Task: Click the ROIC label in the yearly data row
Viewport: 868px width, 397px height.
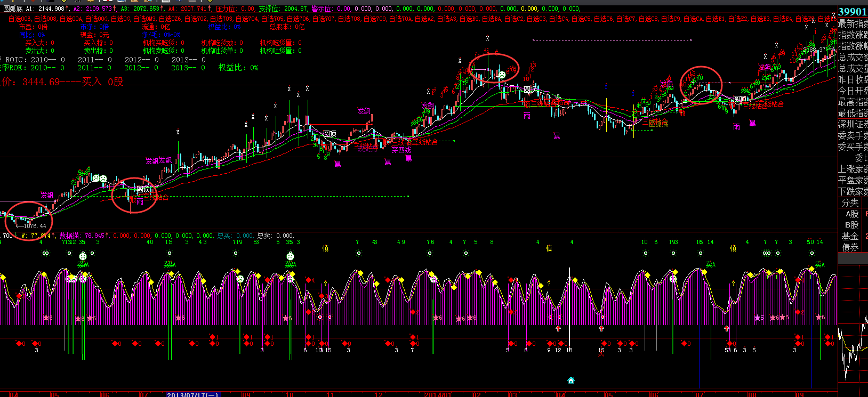Action: click(x=15, y=60)
